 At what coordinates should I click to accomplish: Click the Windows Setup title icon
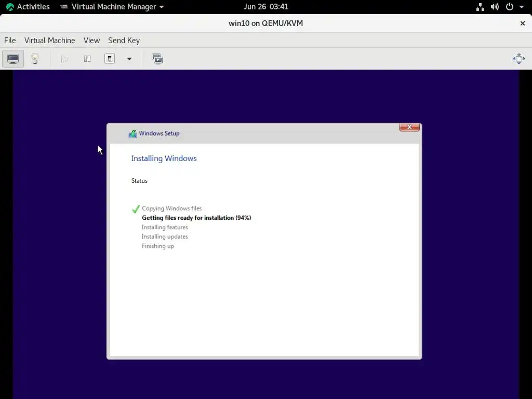[132, 134]
